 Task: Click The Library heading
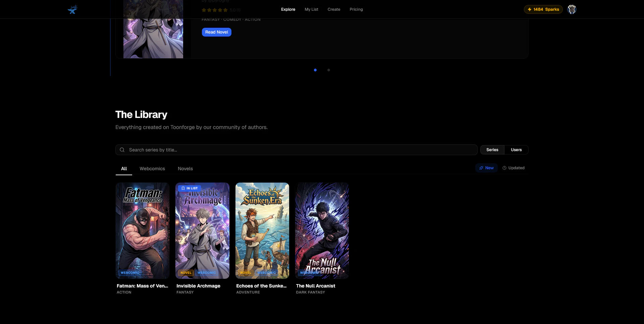coord(141,115)
